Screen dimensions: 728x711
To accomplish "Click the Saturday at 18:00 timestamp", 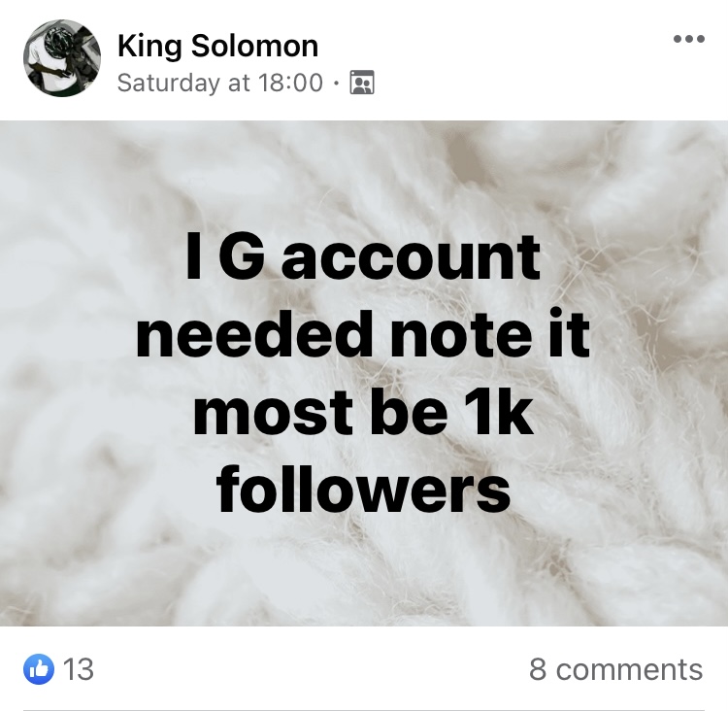I will (x=219, y=83).
